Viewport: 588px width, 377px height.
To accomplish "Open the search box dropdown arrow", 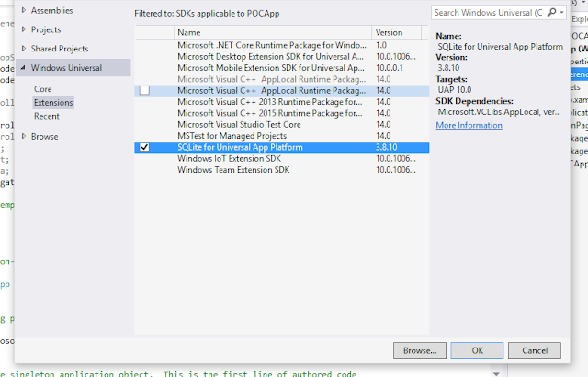I will (561, 13).
